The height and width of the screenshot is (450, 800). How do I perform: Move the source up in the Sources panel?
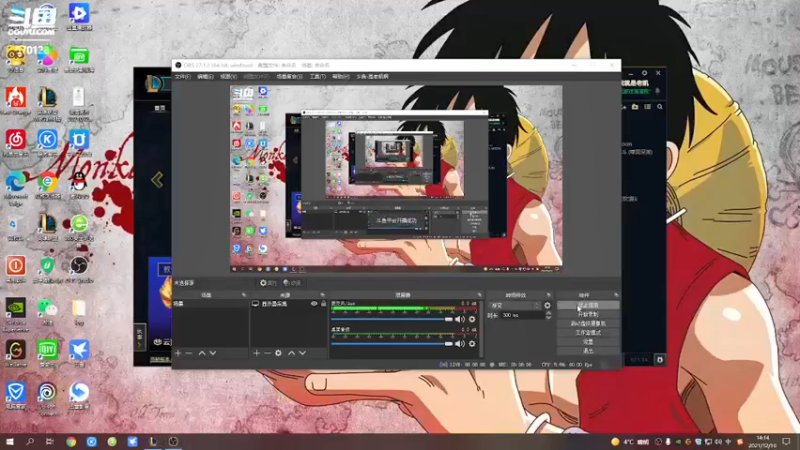point(291,353)
